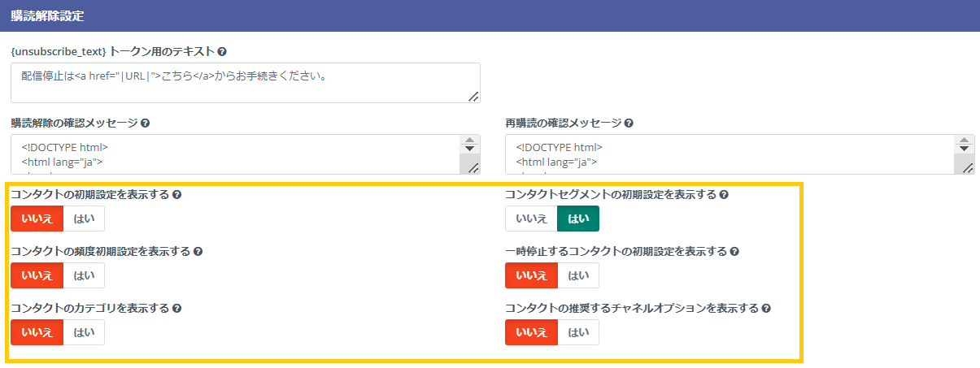Click help icon beside コンタクトセグメントの初期設定を表示する
The image size is (980, 368).
pyautogui.click(x=724, y=195)
